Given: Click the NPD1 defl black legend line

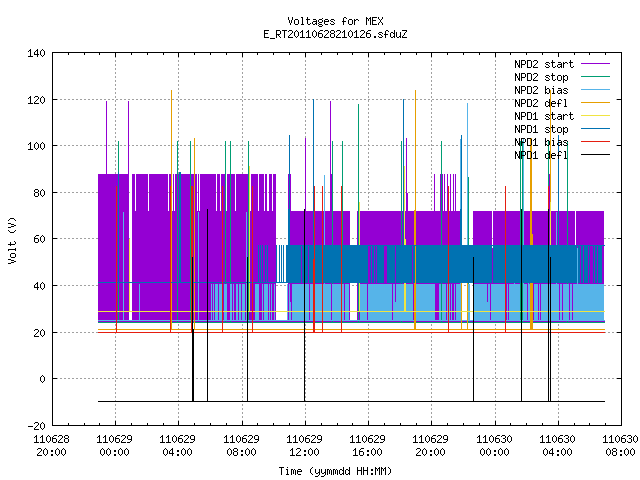Looking at the screenshot, I should tap(595, 155).
